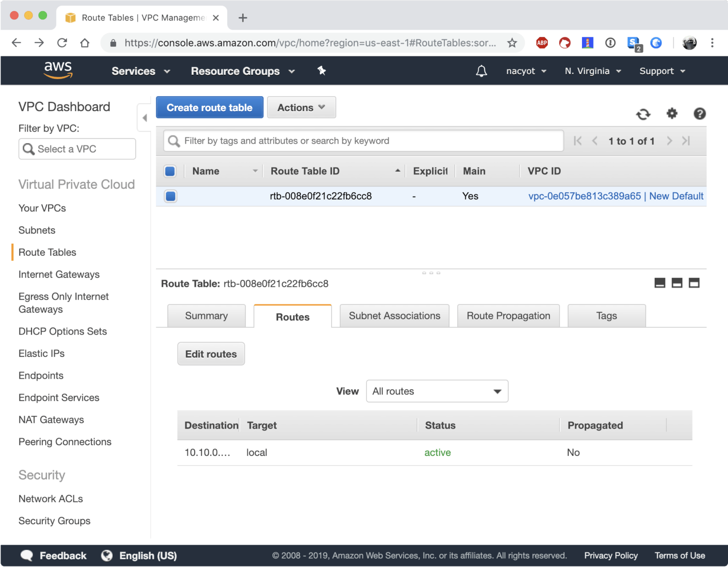Screen dimensions: 728x567
Task: Click the browser address bar
Action: click(311, 43)
